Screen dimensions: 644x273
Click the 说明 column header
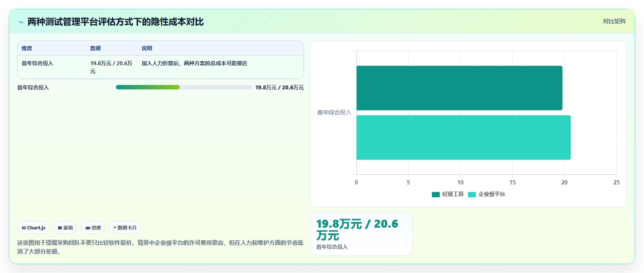tap(147, 48)
